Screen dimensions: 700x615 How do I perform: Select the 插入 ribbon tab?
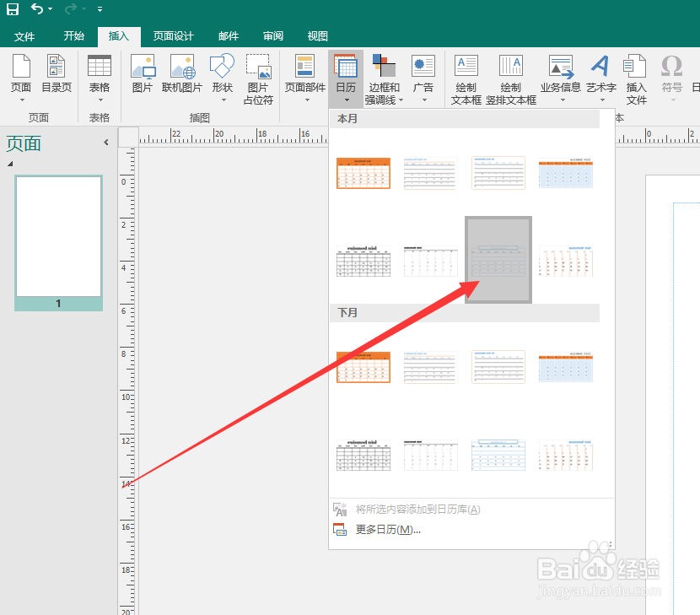pyautogui.click(x=119, y=36)
